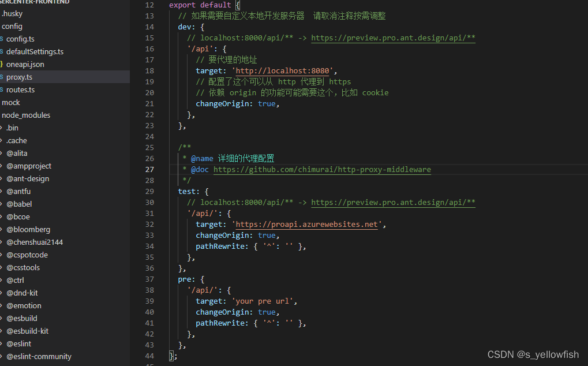Expand the @ampproject folder
588x366 pixels.
coord(29,166)
